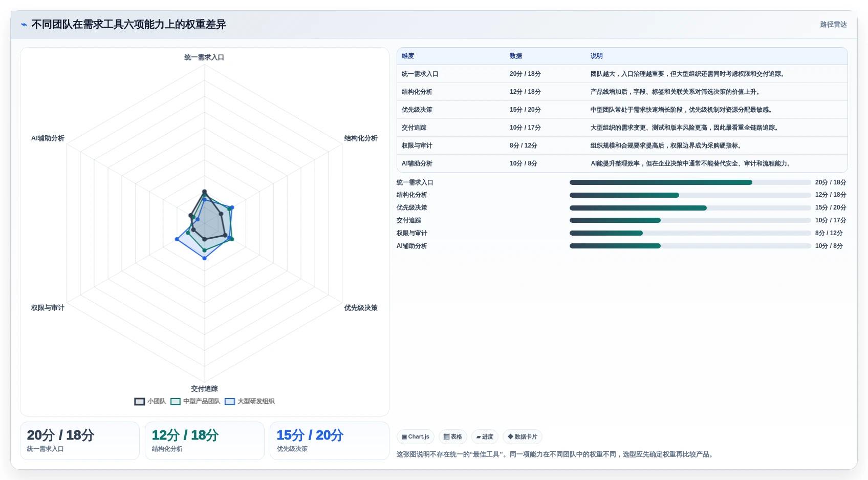
Task: Toggle the 小团队 legend swatch
Action: 140,402
